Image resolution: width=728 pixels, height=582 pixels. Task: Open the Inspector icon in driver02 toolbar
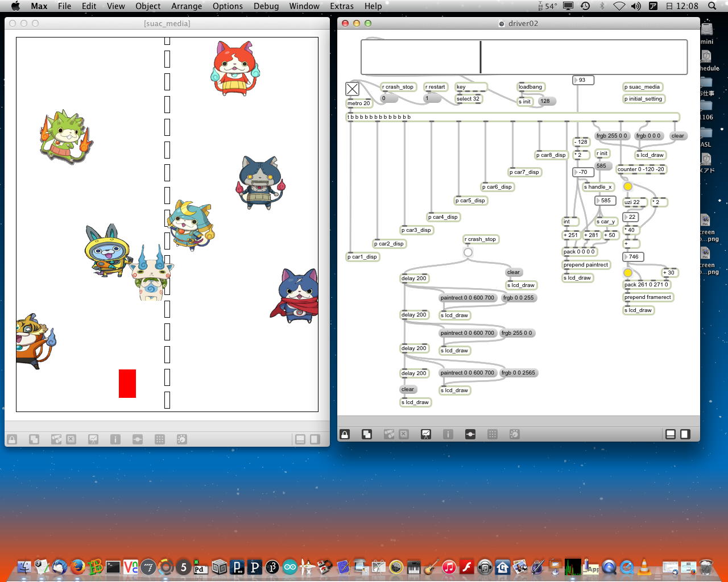448,434
